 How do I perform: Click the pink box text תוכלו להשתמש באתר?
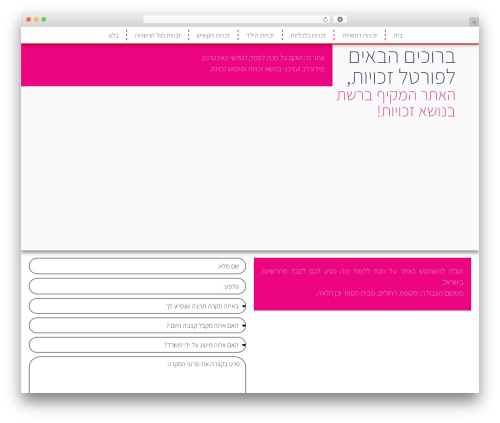click(x=362, y=282)
